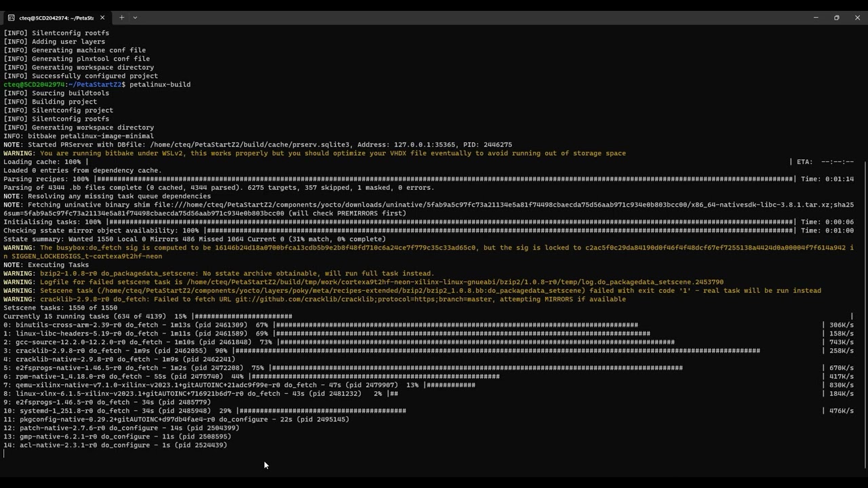Click task 13 gmp-native do_configure line
This screenshot has height=488, width=868.
tap(117, 436)
